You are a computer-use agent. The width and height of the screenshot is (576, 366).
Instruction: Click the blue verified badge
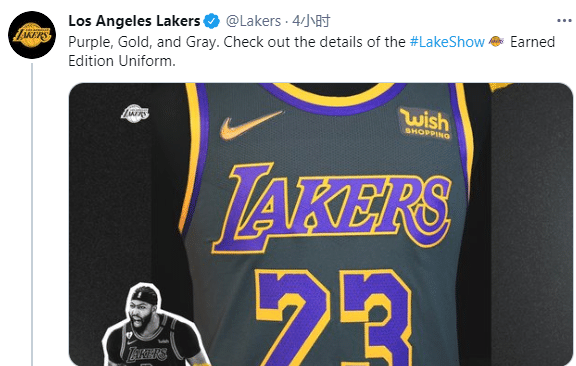pyautogui.click(x=212, y=21)
